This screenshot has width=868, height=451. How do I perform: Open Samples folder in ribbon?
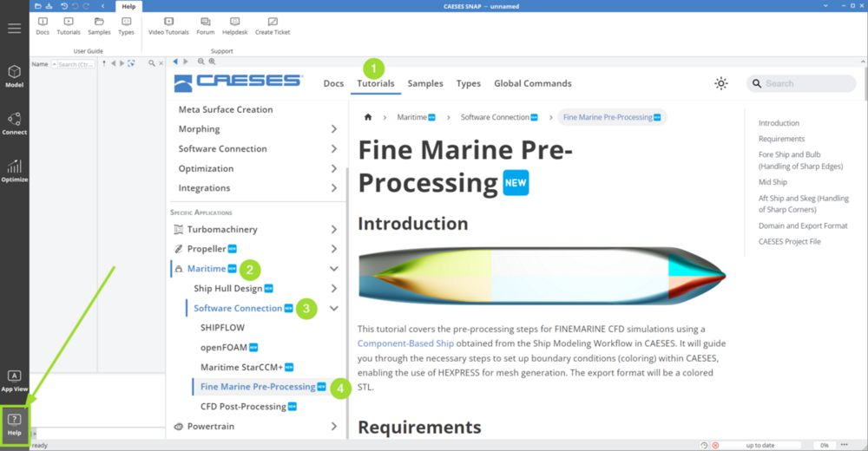pos(99,26)
